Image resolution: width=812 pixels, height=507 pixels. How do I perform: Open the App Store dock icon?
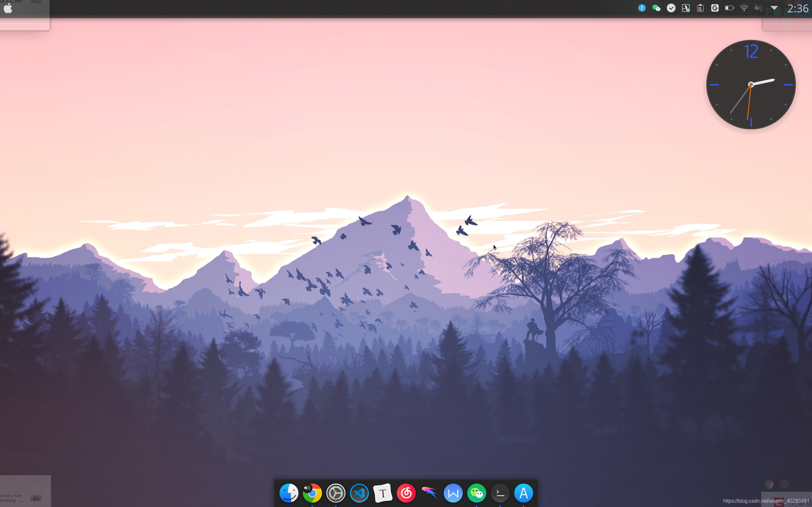[523, 493]
